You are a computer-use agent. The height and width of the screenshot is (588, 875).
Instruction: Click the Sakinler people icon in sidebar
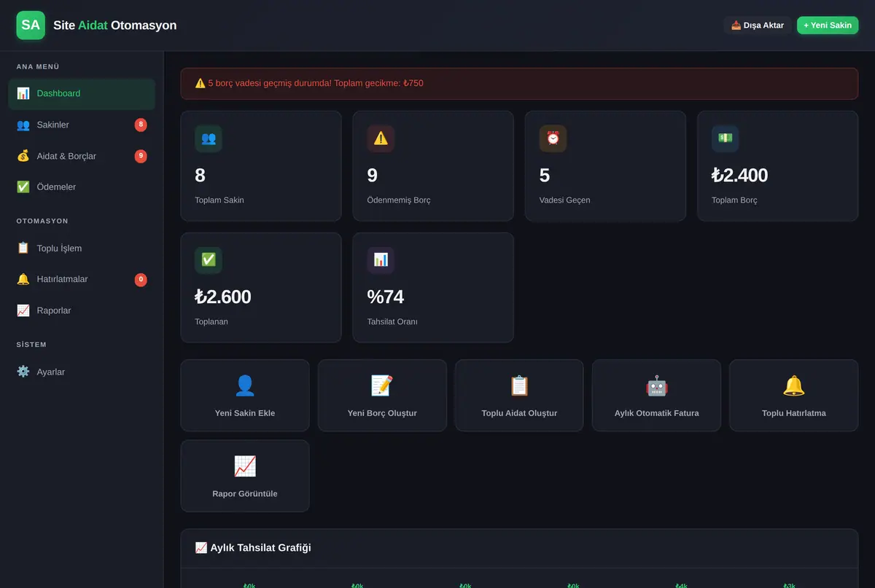(23, 125)
